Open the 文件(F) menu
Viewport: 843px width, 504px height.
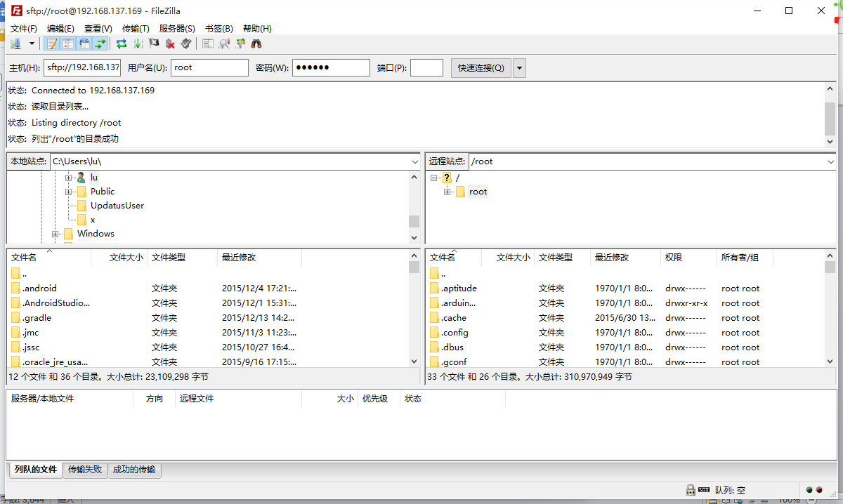pos(24,28)
